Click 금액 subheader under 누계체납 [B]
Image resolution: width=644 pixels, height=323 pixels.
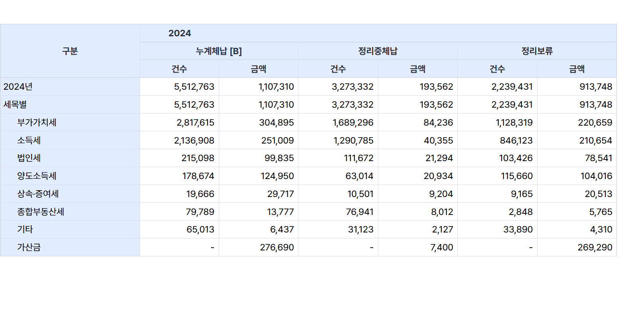tap(259, 69)
